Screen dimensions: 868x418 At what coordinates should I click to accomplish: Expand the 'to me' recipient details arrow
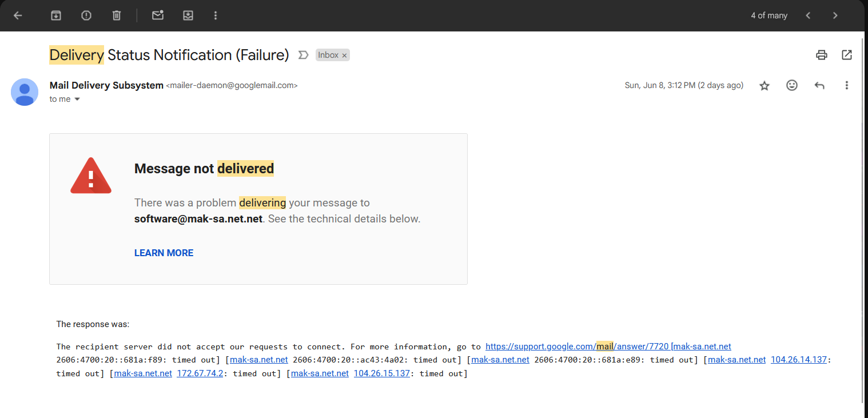(x=77, y=99)
